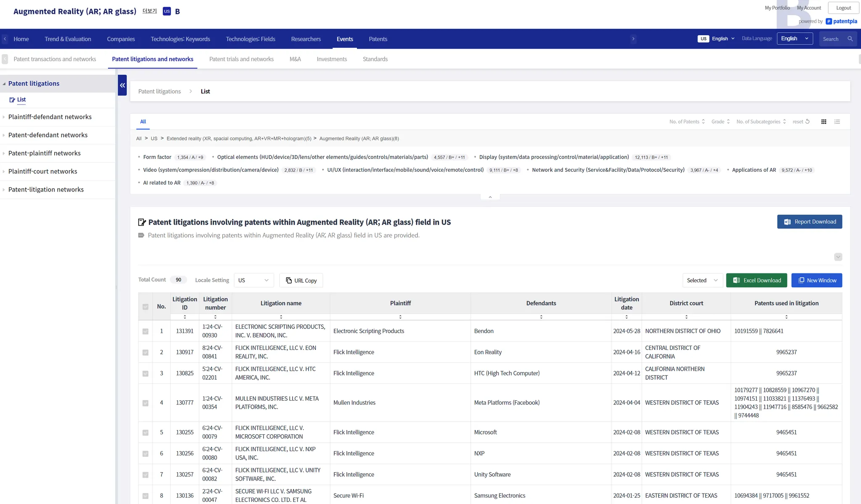Image resolution: width=861 pixels, height=504 pixels.
Task: Click the Excel Download button
Action: [756, 281]
